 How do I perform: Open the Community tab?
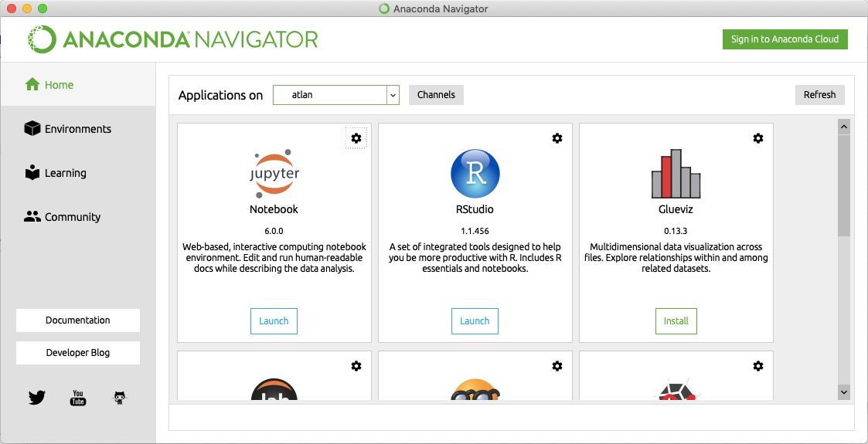pos(78,217)
